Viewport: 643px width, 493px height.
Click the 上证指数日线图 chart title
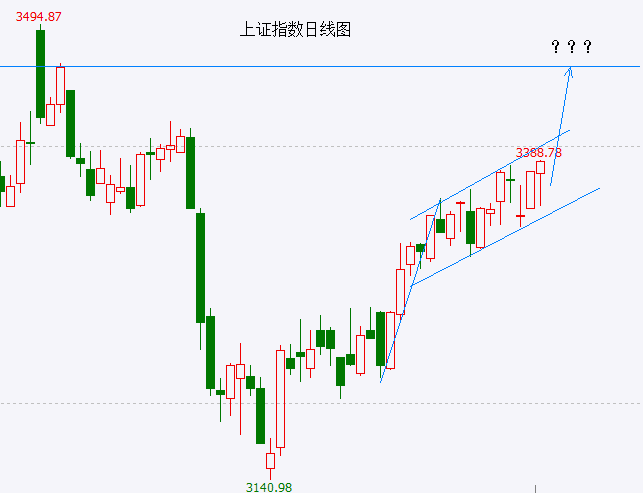(295, 30)
